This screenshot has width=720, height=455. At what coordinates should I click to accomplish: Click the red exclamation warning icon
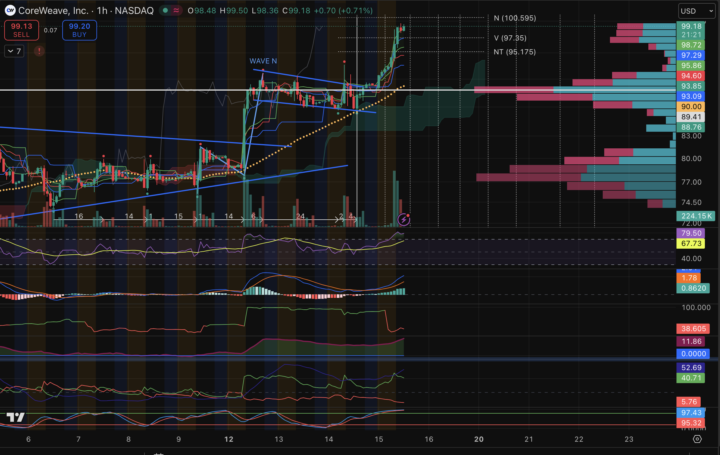point(39,51)
